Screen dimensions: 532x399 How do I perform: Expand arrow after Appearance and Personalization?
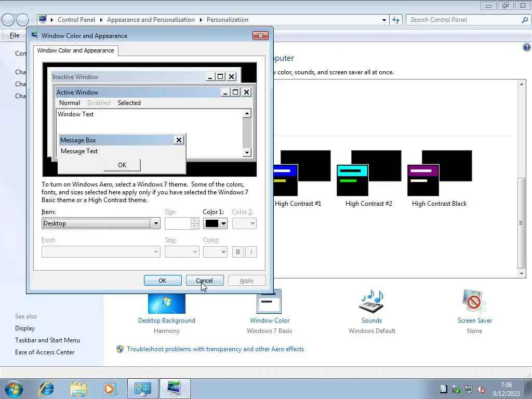point(201,20)
